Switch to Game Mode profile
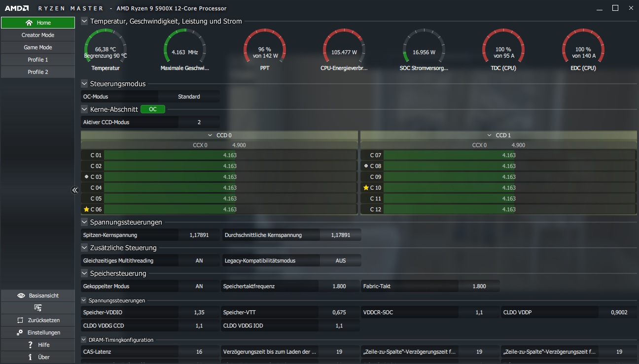Screen dimensions: 639x364 (38, 47)
